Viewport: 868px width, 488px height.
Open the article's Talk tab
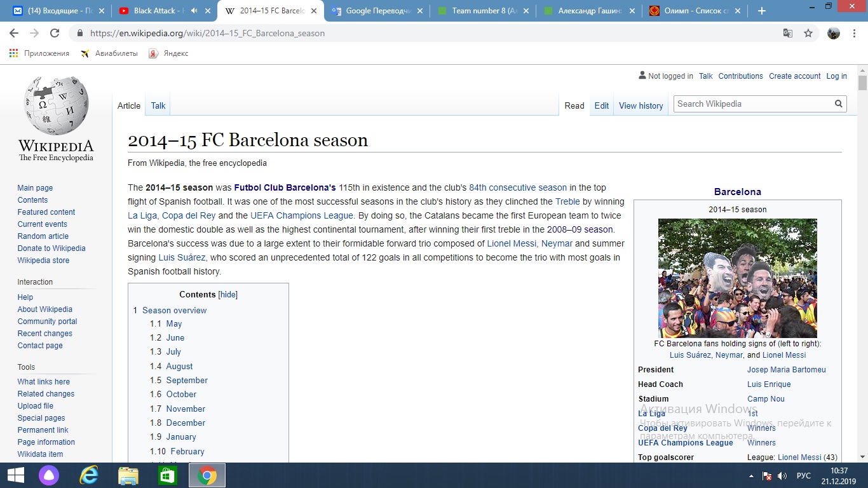coord(158,105)
